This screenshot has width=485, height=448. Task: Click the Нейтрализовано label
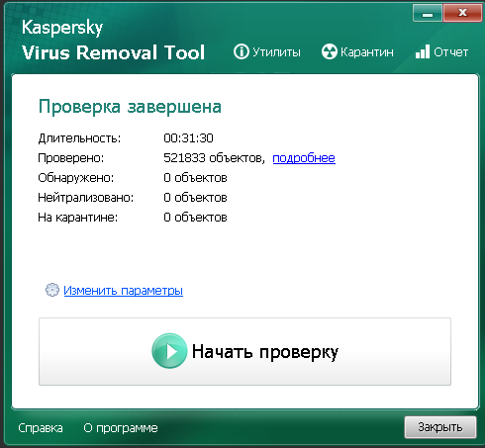pyautogui.click(x=86, y=198)
